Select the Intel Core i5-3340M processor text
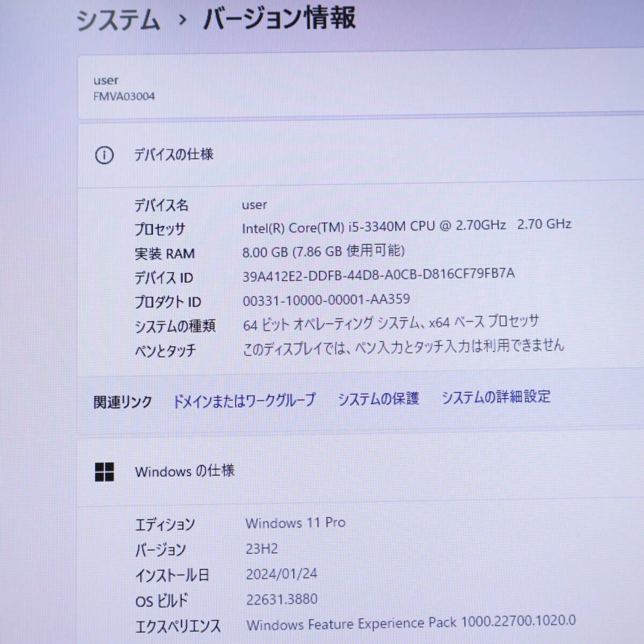Image resolution: width=644 pixels, height=644 pixels. [406, 226]
